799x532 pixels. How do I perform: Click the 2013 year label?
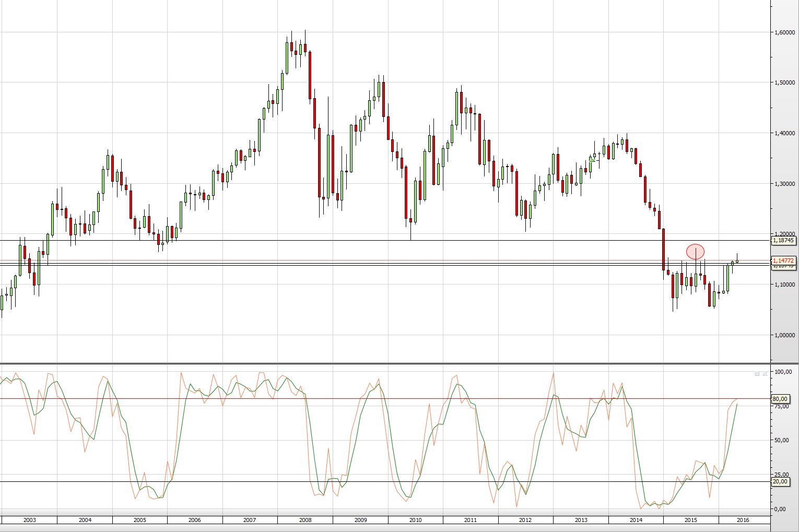click(x=581, y=520)
